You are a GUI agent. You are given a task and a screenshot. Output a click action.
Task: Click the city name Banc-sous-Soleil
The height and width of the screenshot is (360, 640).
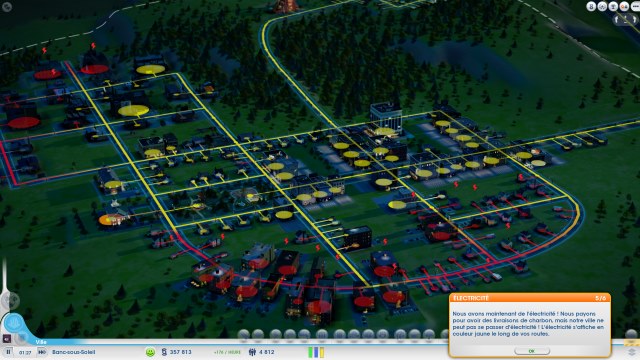[73, 352]
